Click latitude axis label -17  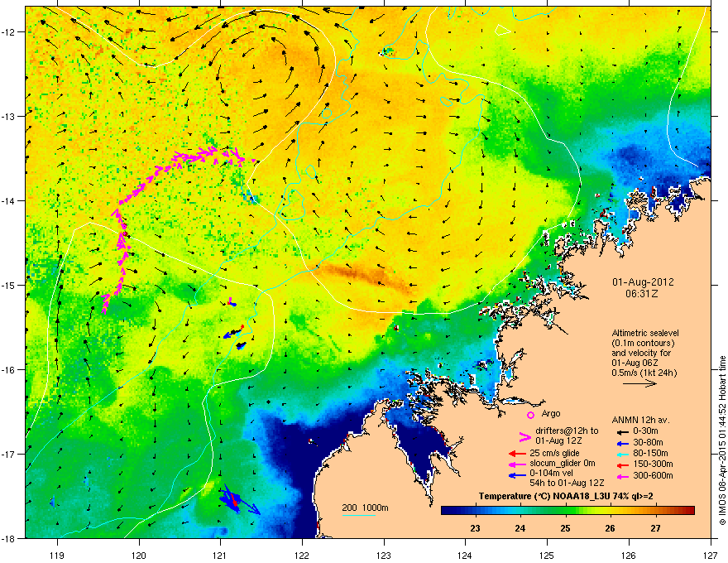click(8, 454)
